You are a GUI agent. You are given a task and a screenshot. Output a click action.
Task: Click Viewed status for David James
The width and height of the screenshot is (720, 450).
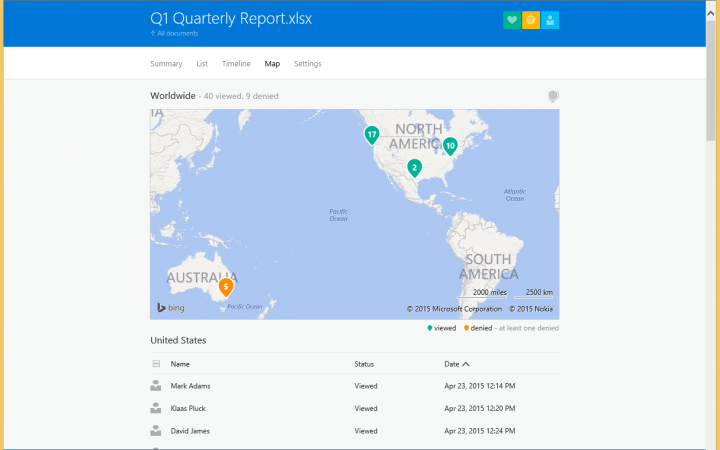(x=366, y=431)
